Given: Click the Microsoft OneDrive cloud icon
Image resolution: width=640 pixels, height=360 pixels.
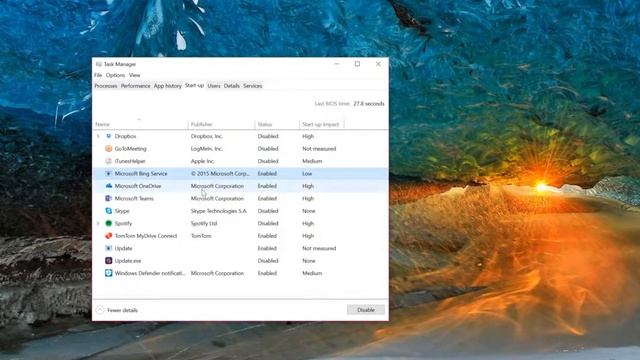Looking at the screenshot, I should (x=109, y=186).
